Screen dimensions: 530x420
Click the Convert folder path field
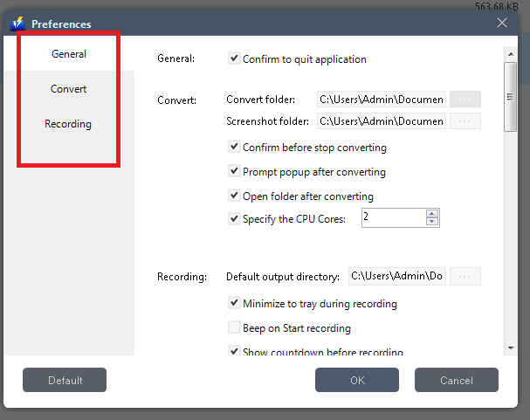pos(382,100)
